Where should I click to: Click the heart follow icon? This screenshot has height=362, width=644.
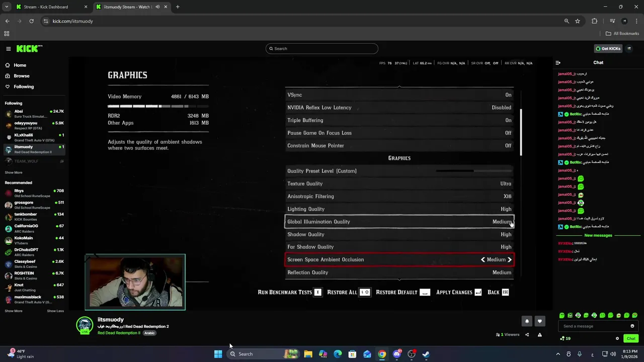540,321
